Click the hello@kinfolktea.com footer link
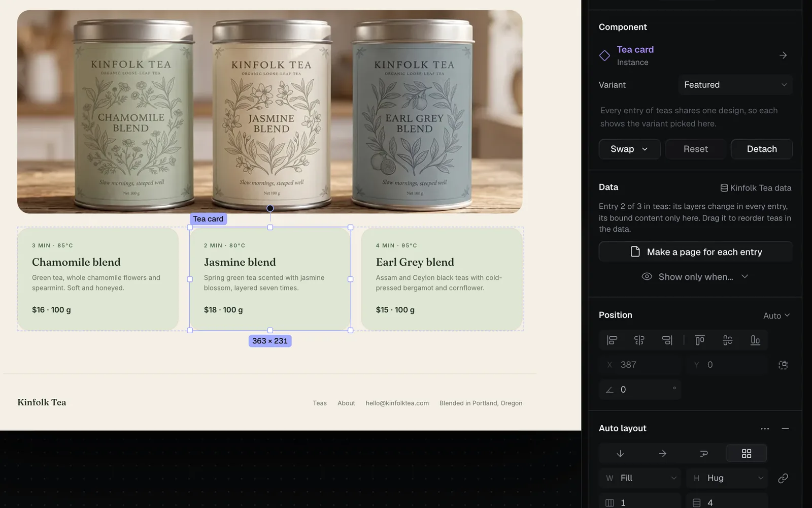Viewport: 812px width, 508px height. [397, 403]
